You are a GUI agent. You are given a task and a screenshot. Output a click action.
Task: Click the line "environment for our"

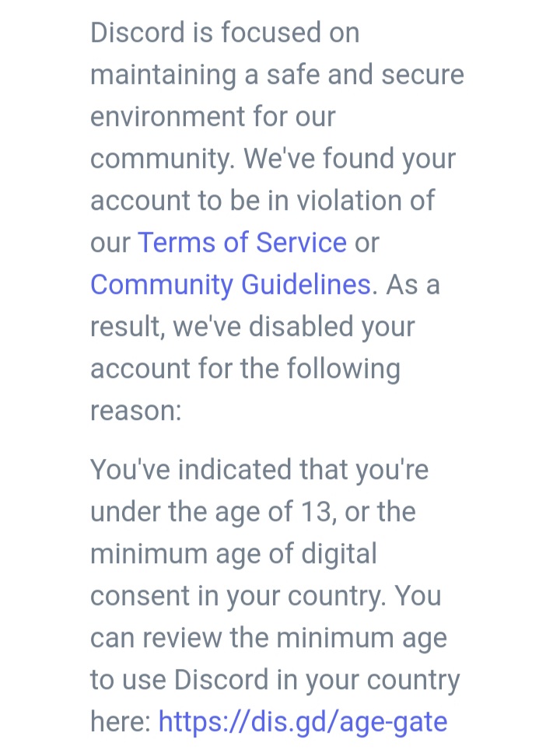pos(213,116)
